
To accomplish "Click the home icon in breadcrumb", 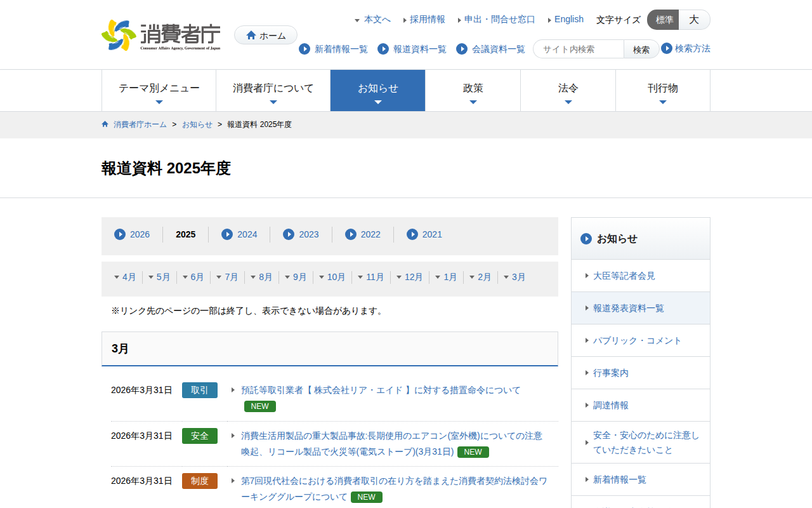I will point(105,124).
